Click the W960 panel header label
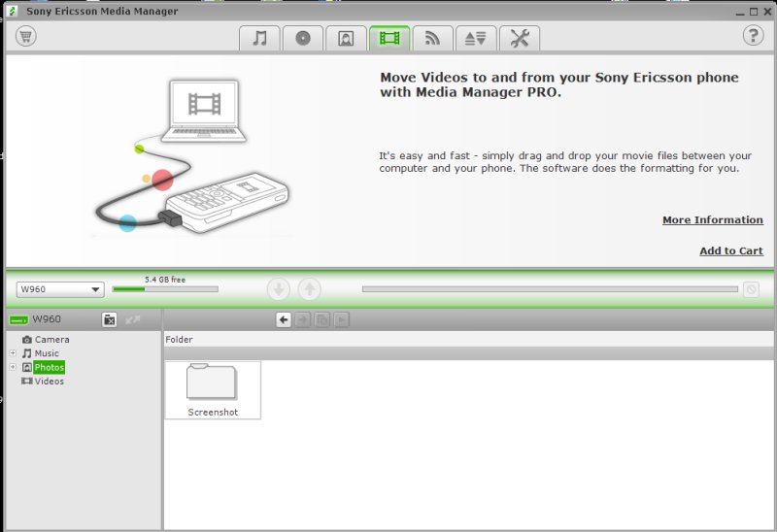Viewport: 777px width, 532px height. point(47,319)
